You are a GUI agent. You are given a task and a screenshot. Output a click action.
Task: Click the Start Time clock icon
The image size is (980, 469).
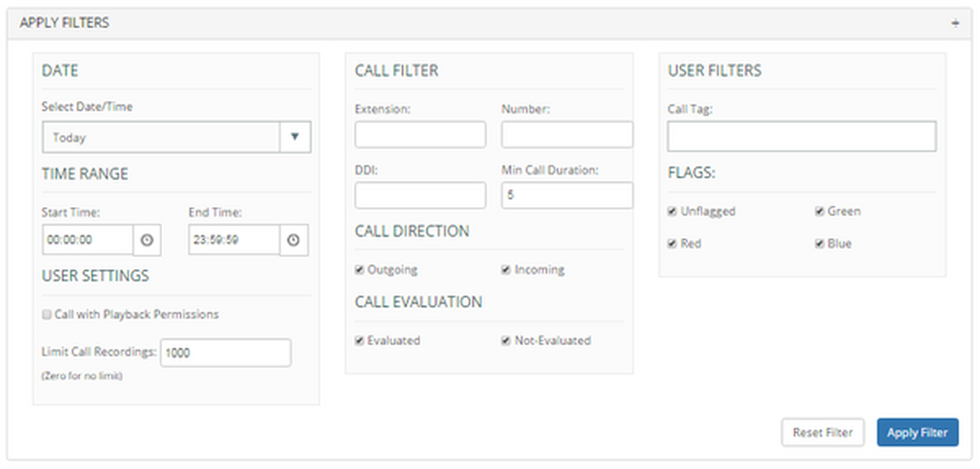click(147, 240)
